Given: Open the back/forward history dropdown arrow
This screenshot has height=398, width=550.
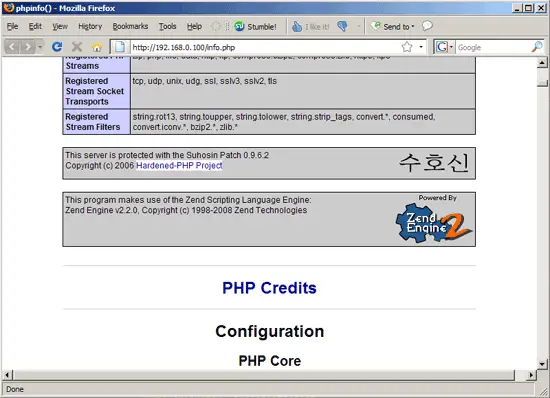Looking at the screenshot, I should pyautogui.click(x=40, y=47).
